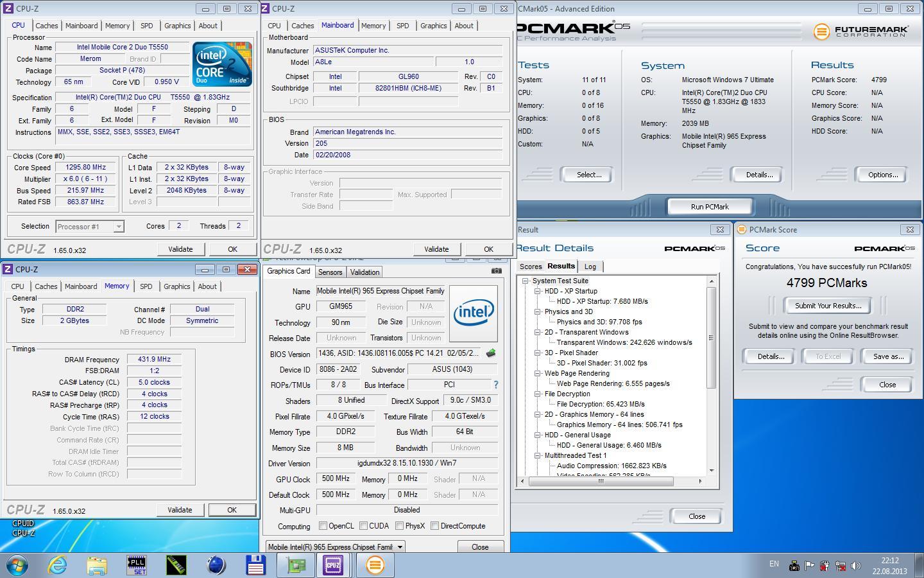Open Graphics tab in CPU-Z Memory window

tap(176, 286)
